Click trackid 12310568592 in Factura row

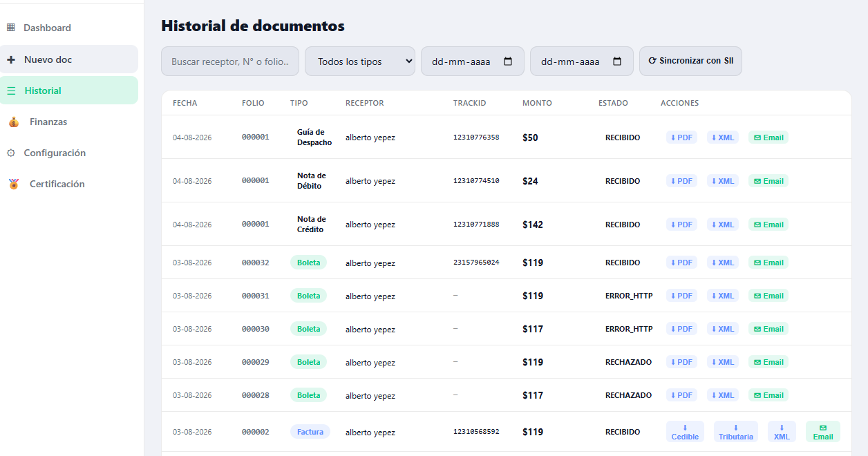(x=476, y=432)
